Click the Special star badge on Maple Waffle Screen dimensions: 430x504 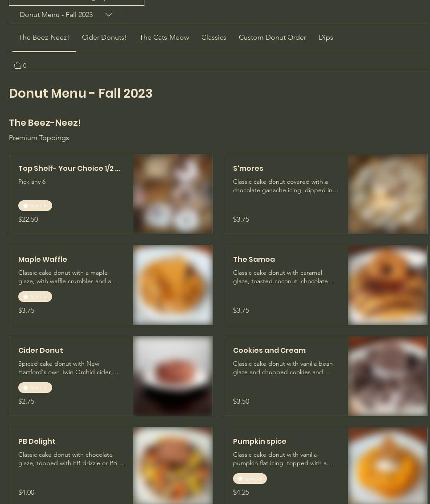coord(35,297)
